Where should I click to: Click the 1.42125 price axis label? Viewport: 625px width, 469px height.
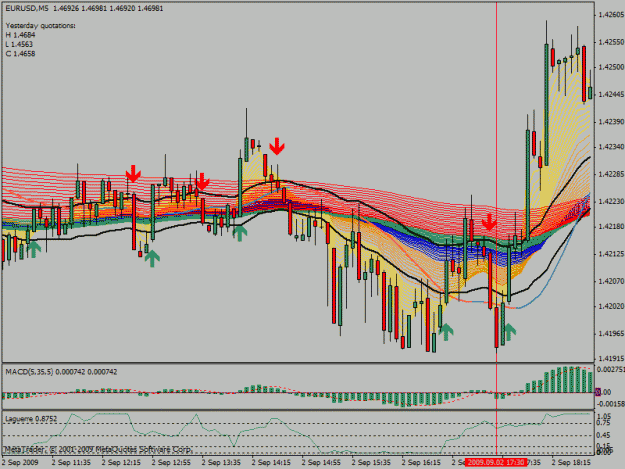(x=611, y=254)
